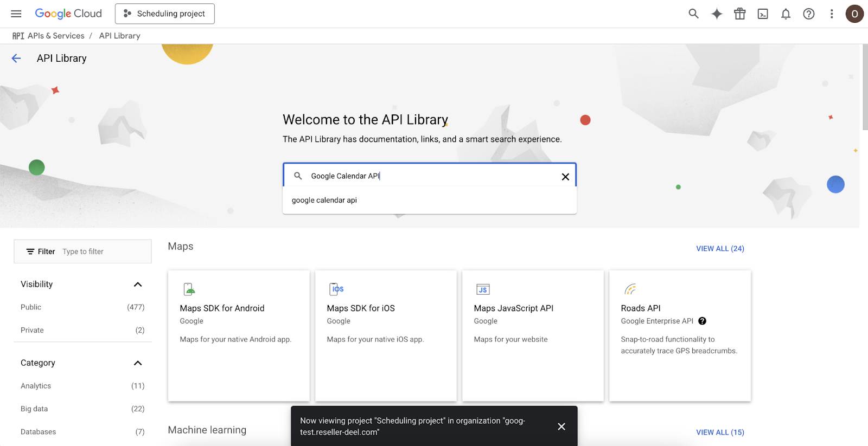Click the Private count (2)
Viewport: 868px width, 446px height.
[x=140, y=330]
